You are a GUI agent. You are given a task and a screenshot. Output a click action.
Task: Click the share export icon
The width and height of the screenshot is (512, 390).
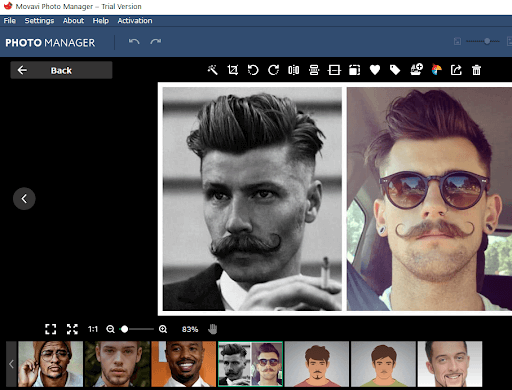(x=456, y=70)
